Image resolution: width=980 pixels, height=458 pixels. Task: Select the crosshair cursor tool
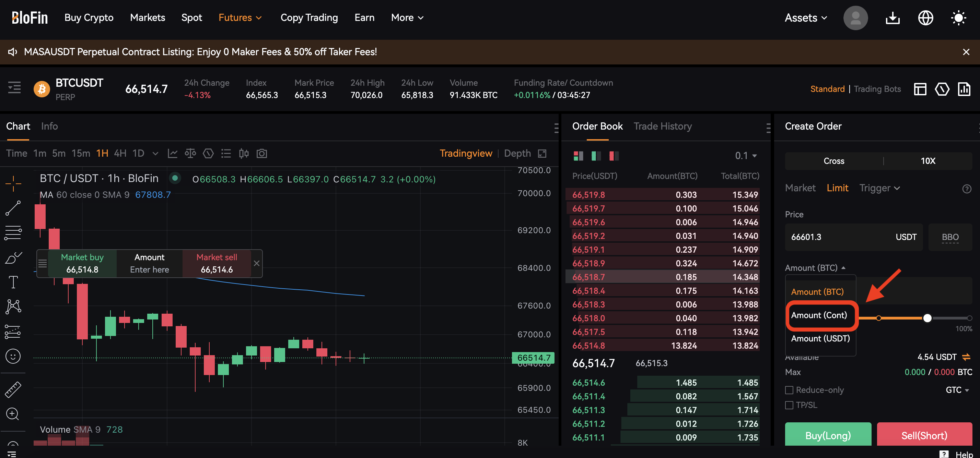[x=13, y=184]
